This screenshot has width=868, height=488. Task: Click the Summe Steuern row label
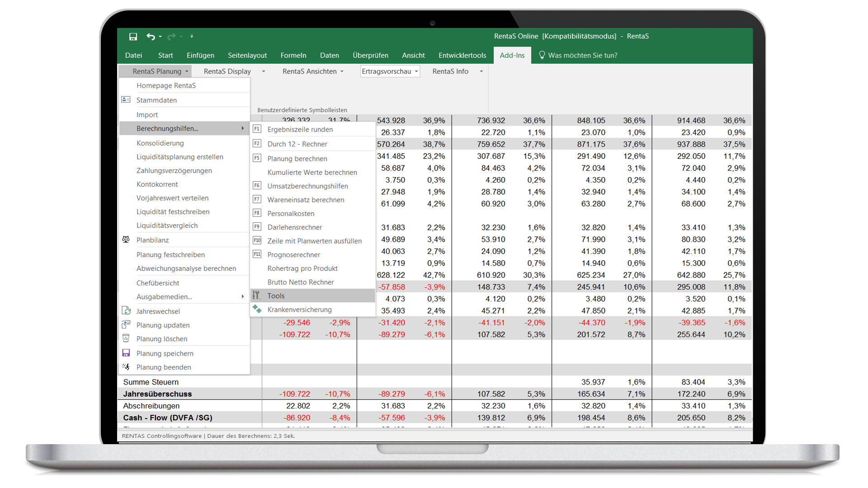pyautogui.click(x=151, y=382)
